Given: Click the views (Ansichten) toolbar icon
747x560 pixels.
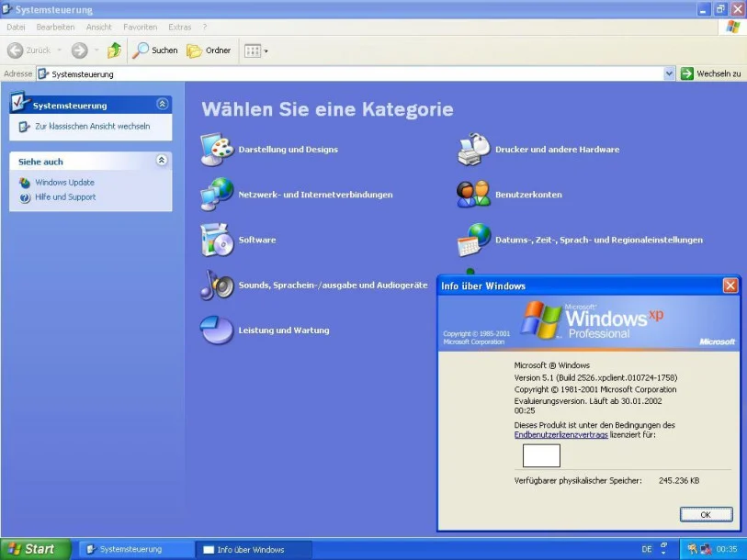Looking at the screenshot, I should pos(253,50).
